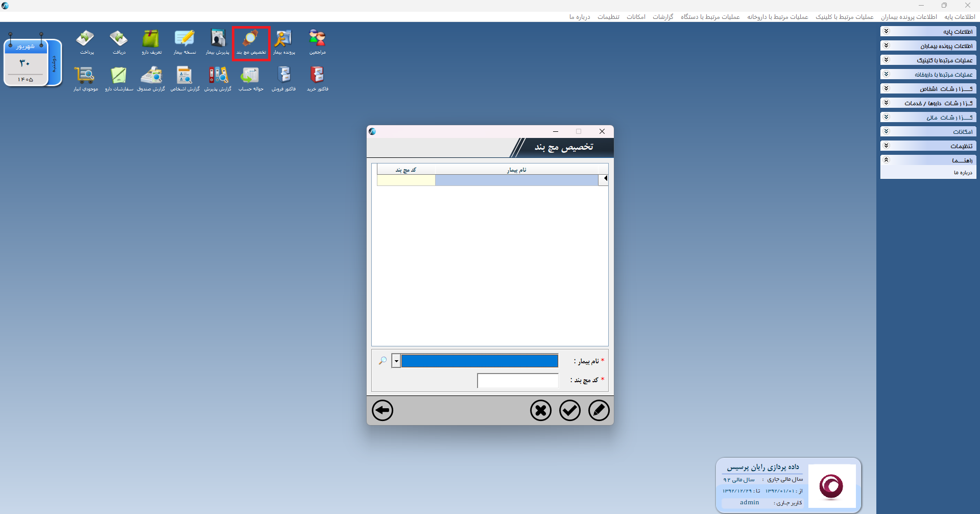Click the نام بیمار combo text field
The image size is (980, 514).
pos(480,361)
